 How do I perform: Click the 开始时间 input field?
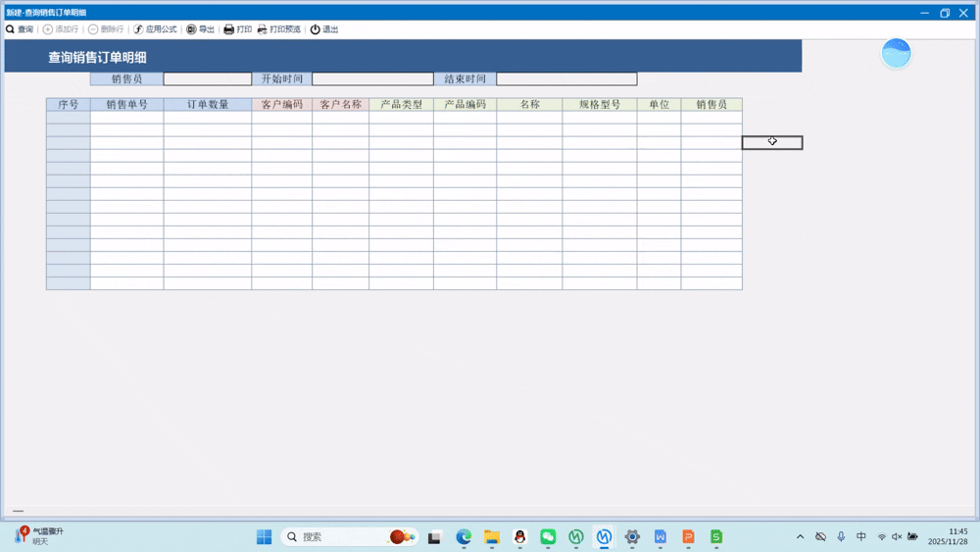pyautogui.click(x=372, y=79)
